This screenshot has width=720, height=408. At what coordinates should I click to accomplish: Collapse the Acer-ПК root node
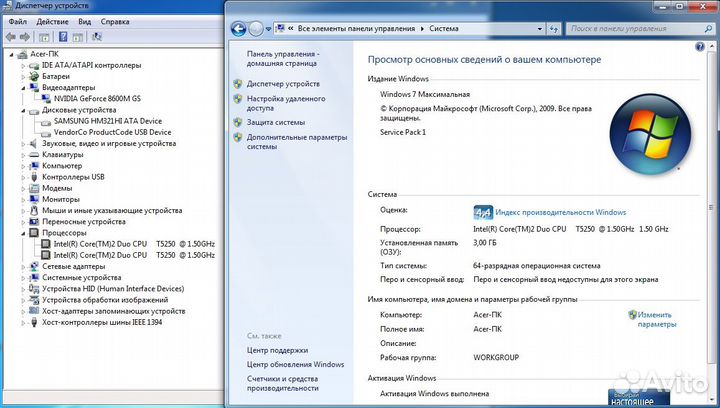pos(12,55)
